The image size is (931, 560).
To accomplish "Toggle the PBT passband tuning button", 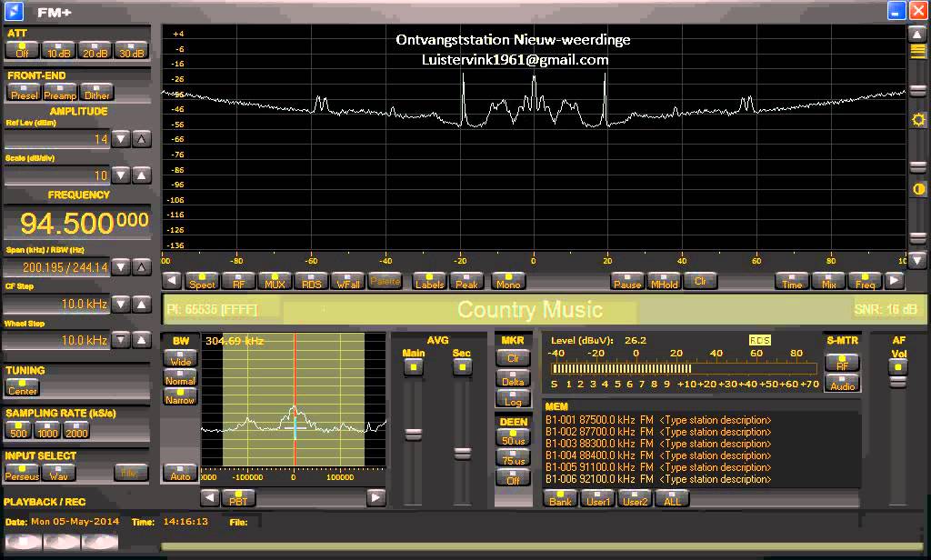I will tap(238, 497).
